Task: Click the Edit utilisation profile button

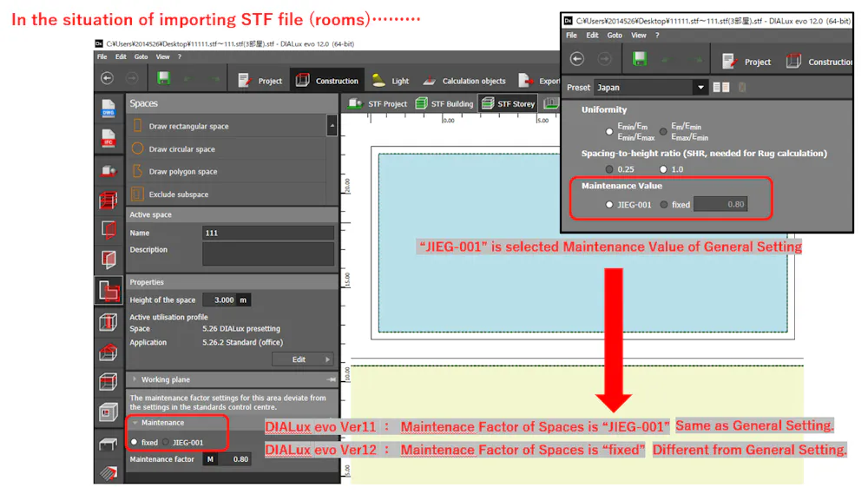Action: pos(302,359)
